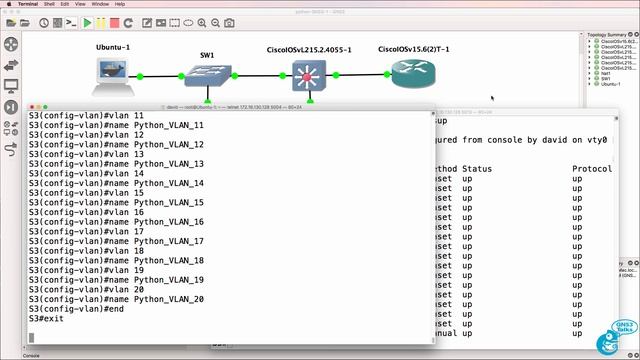Select the SW1 switch node
The image size is (640, 360).
tap(208, 76)
